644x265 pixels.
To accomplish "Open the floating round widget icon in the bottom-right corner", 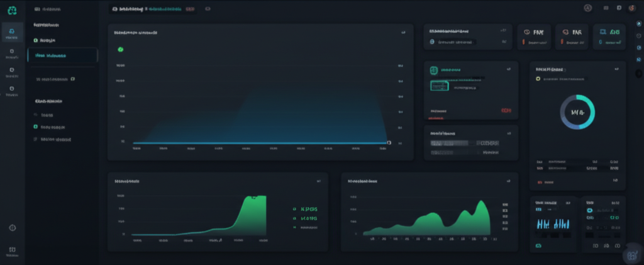I will pyautogui.click(x=631, y=255).
